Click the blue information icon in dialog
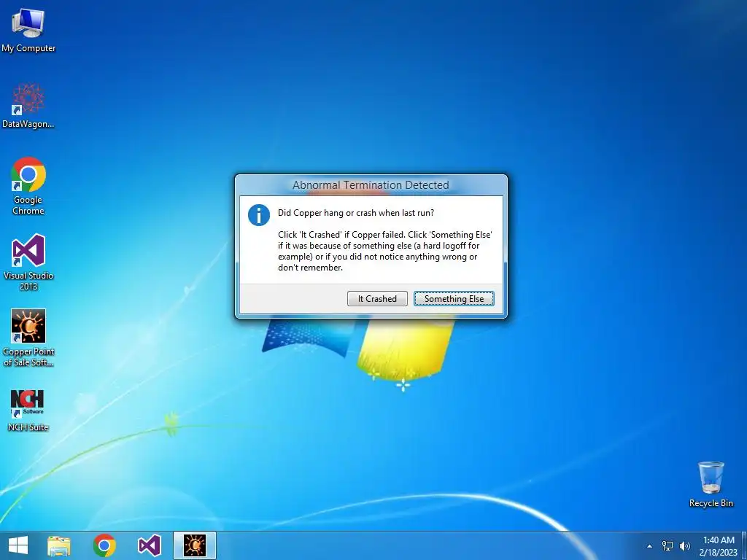Image resolution: width=747 pixels, height=560 pixels. point(259,215)
